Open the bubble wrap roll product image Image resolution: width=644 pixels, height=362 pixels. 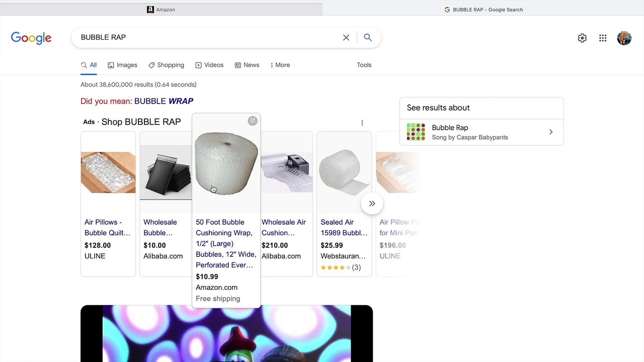tap(226, 163)
